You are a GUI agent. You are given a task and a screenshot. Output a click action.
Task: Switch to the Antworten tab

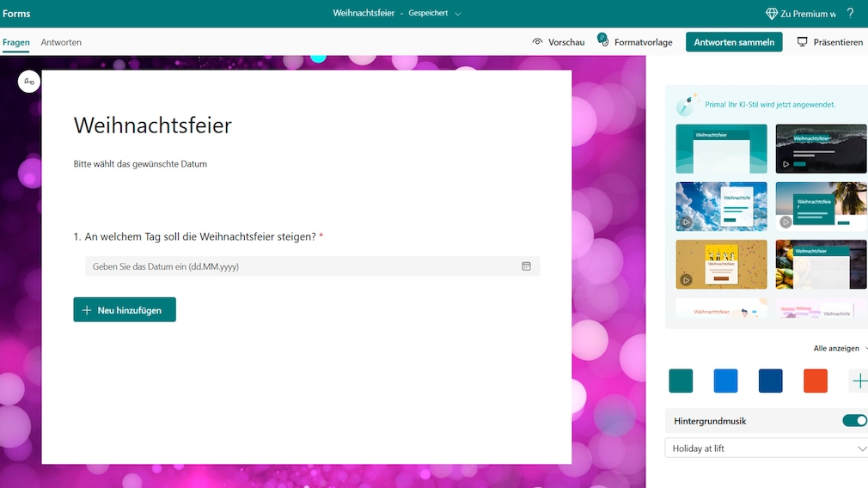click(x=61, y=42)
